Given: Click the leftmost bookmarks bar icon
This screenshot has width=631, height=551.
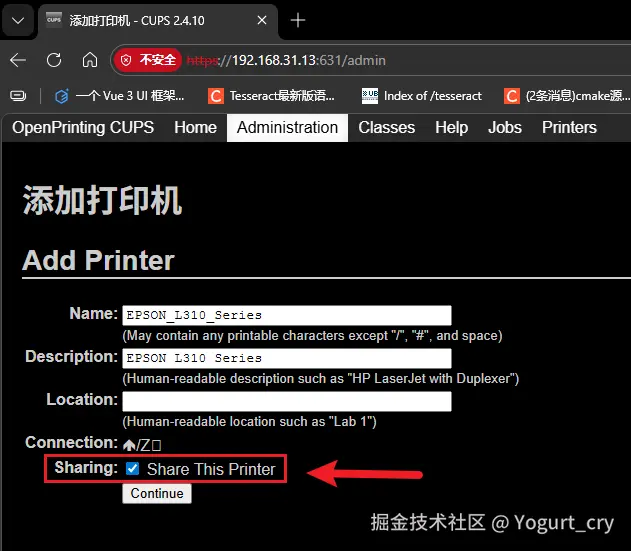Looking at the screenshot, I should [18, 96].
